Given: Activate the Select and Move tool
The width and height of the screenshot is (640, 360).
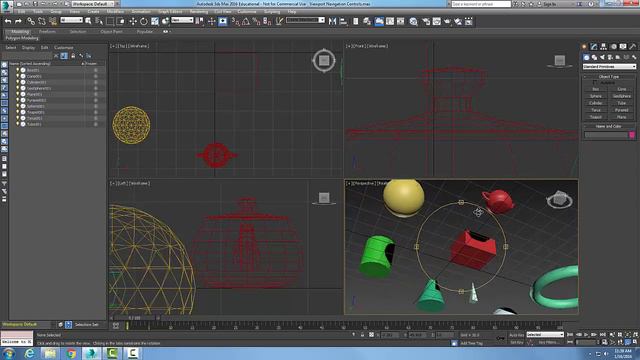Looking at the screenshot, I should click(133, 21).
